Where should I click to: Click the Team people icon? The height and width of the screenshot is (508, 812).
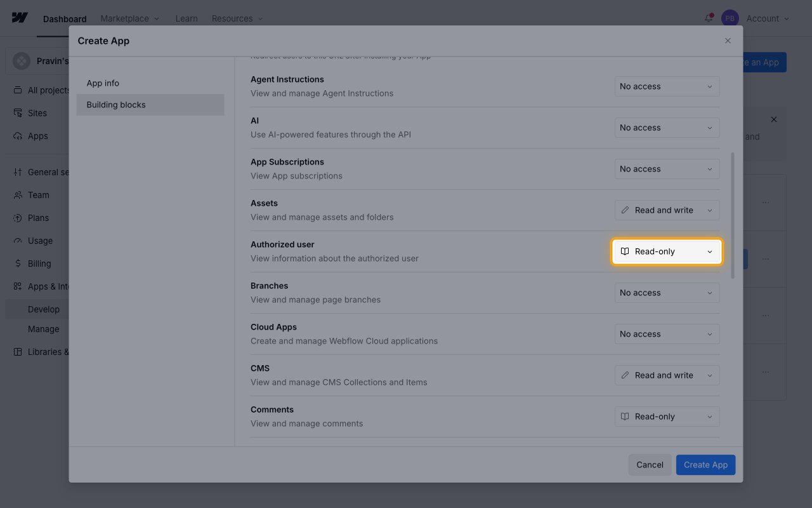[x=18, y=195]
